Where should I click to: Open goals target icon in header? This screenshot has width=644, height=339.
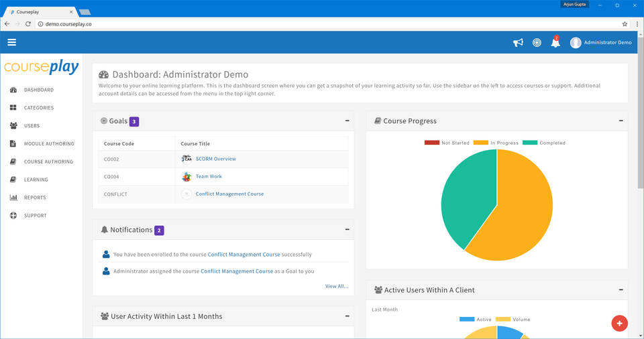tap(537, 43)
